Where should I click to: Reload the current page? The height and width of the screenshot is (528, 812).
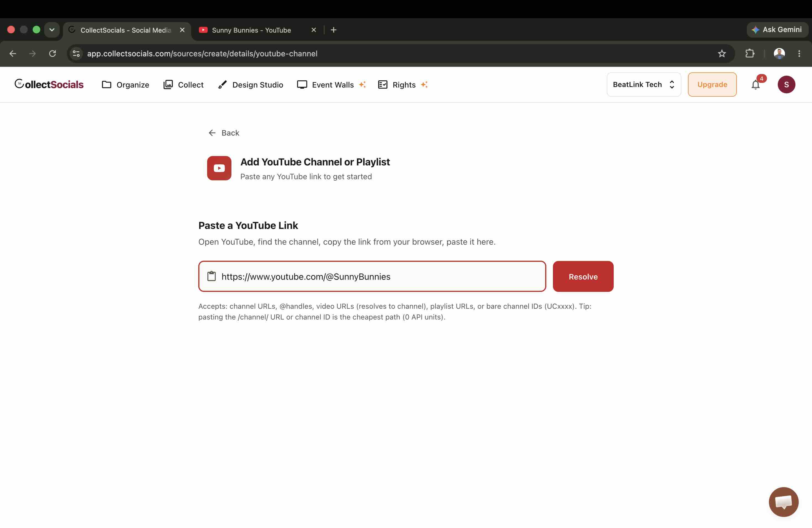point(52,54)
